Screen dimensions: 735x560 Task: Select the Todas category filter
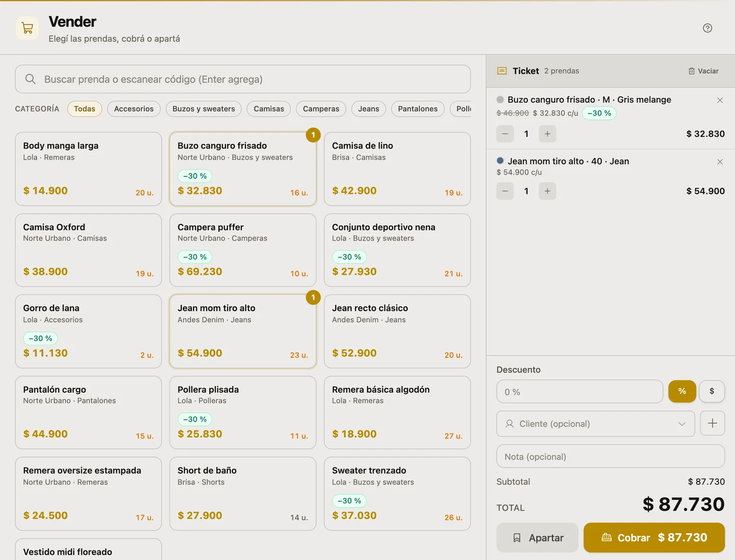85,109
